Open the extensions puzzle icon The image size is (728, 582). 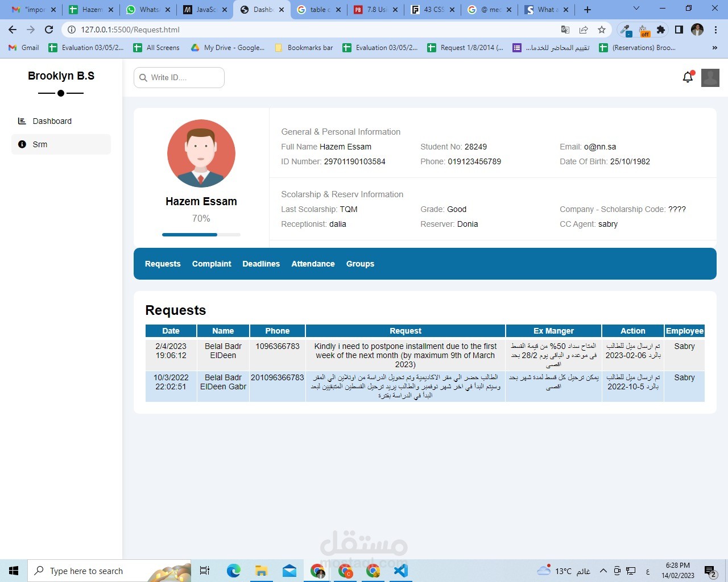click(661, 30)
